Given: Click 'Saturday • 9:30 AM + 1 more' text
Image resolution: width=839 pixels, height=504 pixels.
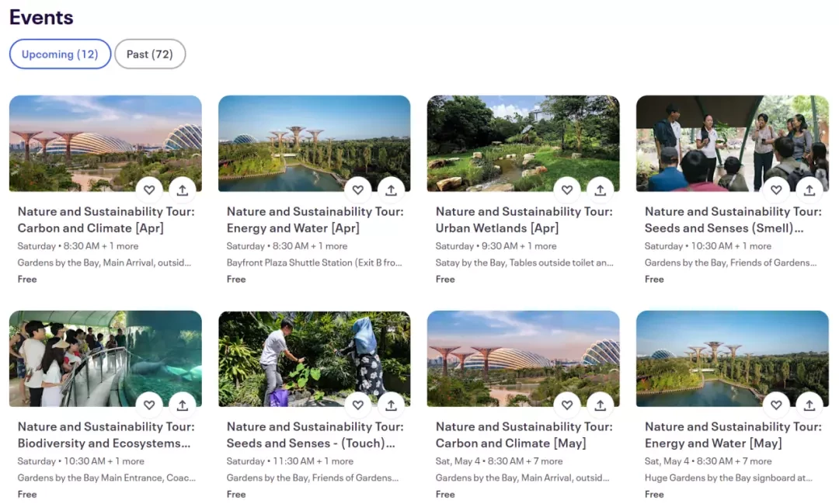Looking at the screenshot, I should coord(496,246).
